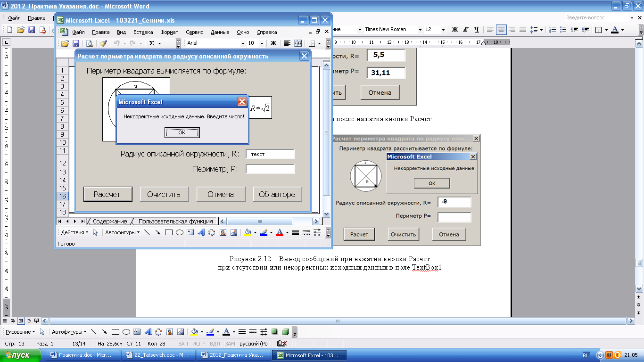Viewport: 644px width, 362px height.
Task: Click the Радиус описанной окружности input field
Action: pos(270,154)
